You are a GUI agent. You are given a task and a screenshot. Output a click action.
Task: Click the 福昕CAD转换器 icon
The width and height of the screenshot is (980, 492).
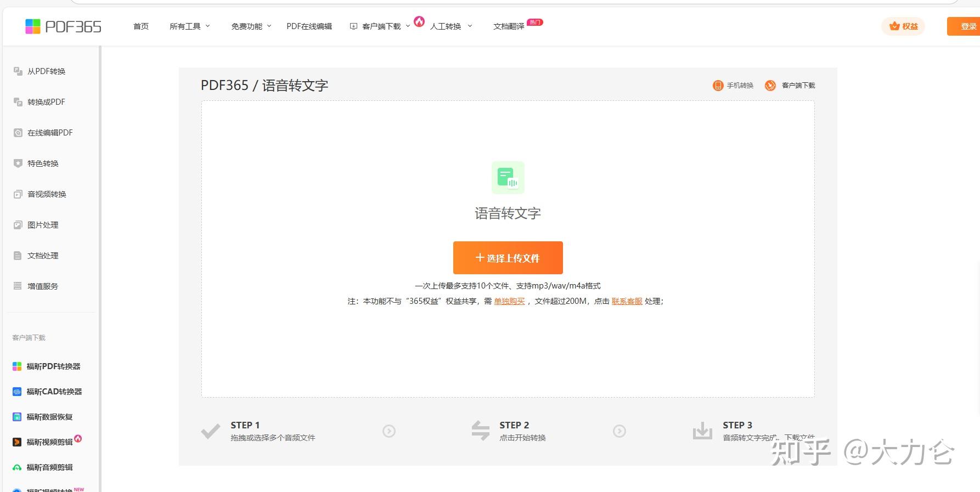[x=17, y=392]
